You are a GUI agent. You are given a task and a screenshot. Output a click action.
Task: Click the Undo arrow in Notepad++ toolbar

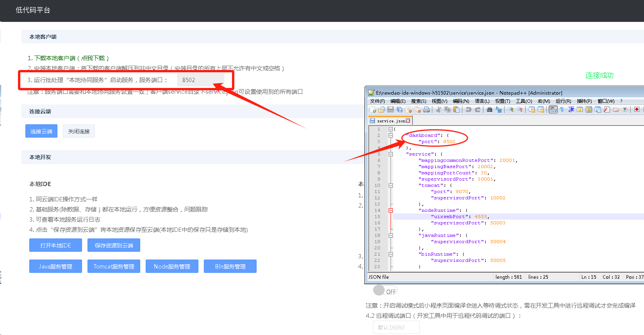click(x=468, y=109)
